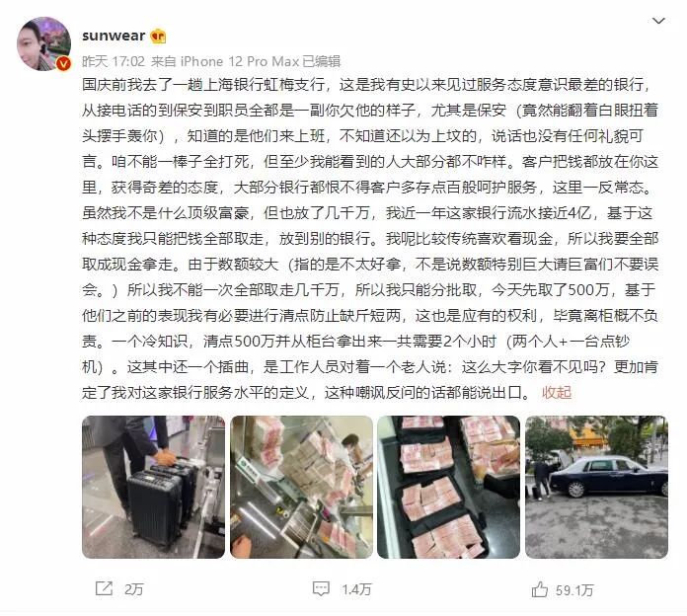Open the bank counter cash photo

(301, 487)
